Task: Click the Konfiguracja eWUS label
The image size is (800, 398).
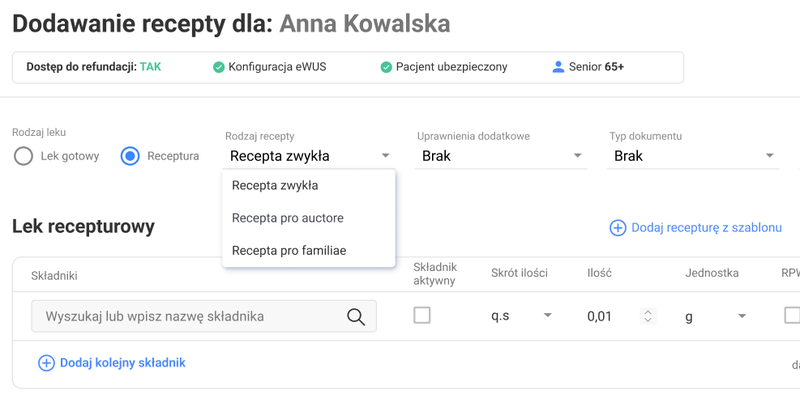Action: pos(277,67)
